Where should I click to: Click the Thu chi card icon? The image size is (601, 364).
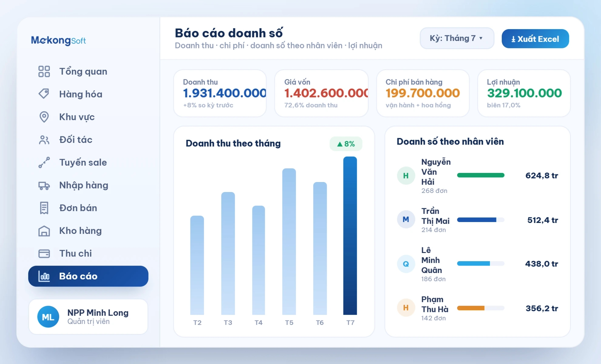44,253
